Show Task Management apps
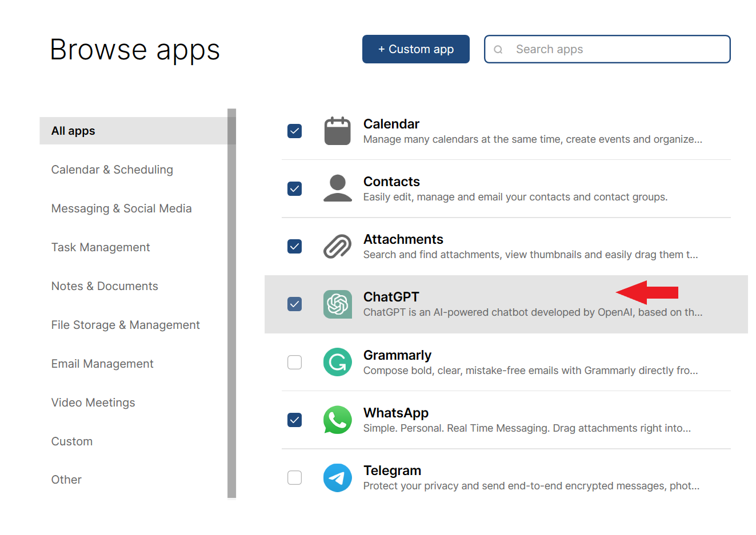This screenshot has width=756, height=535. click(x=101, y=247)
